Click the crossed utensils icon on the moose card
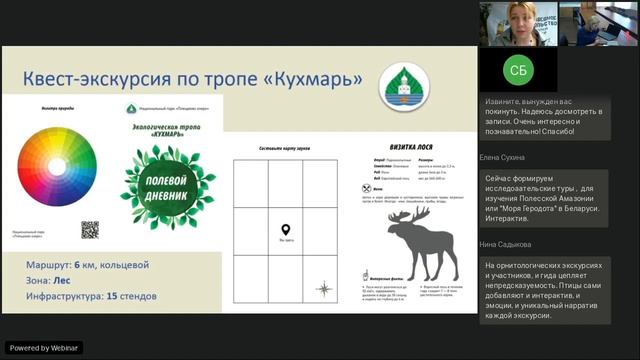640x360 pixels. click(367, 189)
